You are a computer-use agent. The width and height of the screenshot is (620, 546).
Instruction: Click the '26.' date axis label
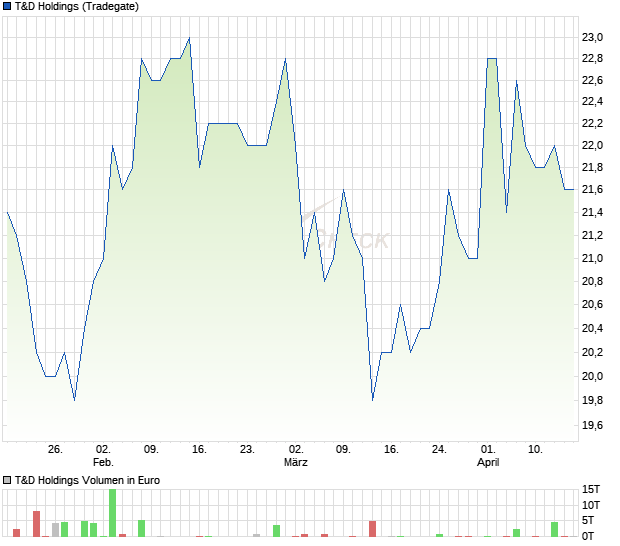[55, 449]
